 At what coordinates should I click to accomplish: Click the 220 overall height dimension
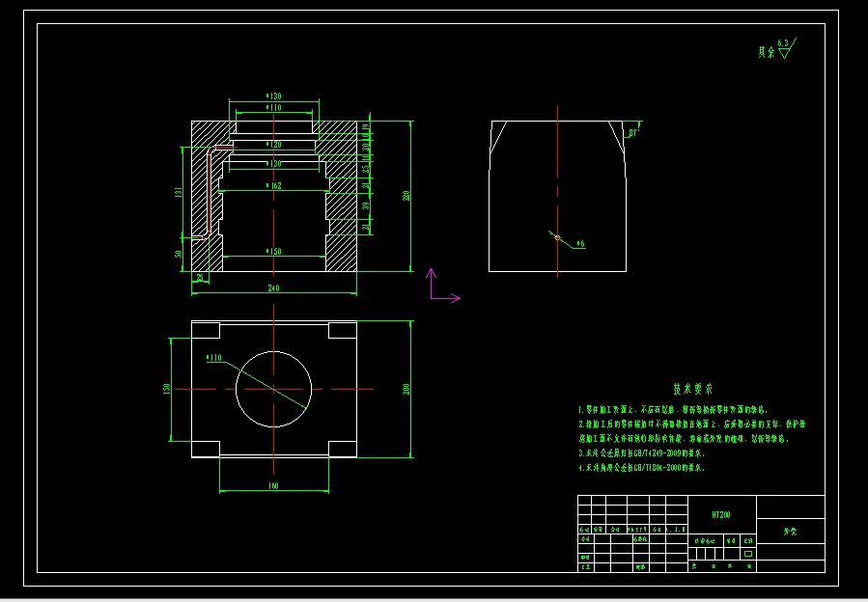406,195
